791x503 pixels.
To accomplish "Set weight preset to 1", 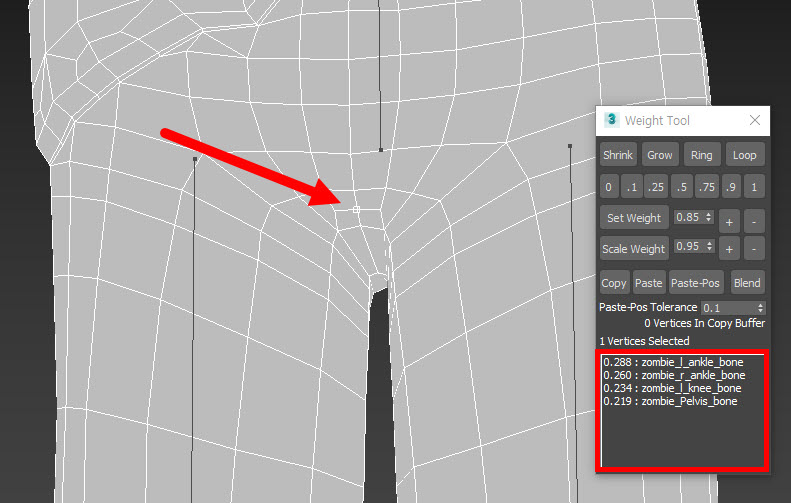I will click(x=754, y=187).
